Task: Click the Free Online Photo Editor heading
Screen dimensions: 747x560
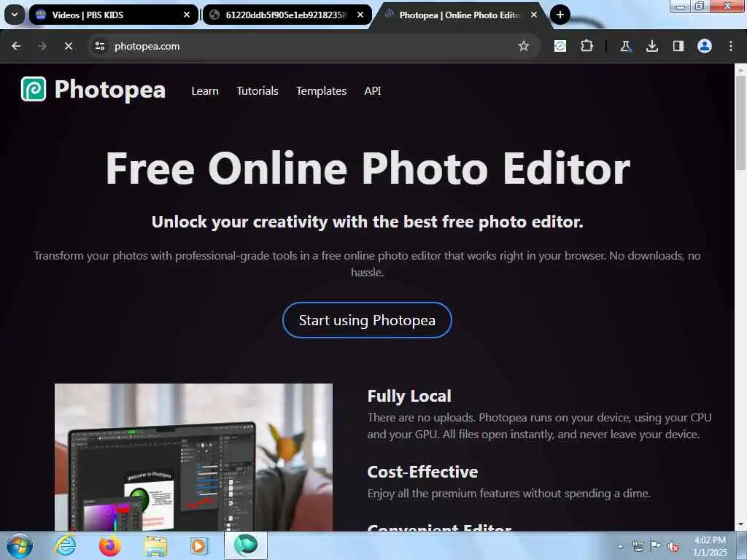Action: [368, 168]
